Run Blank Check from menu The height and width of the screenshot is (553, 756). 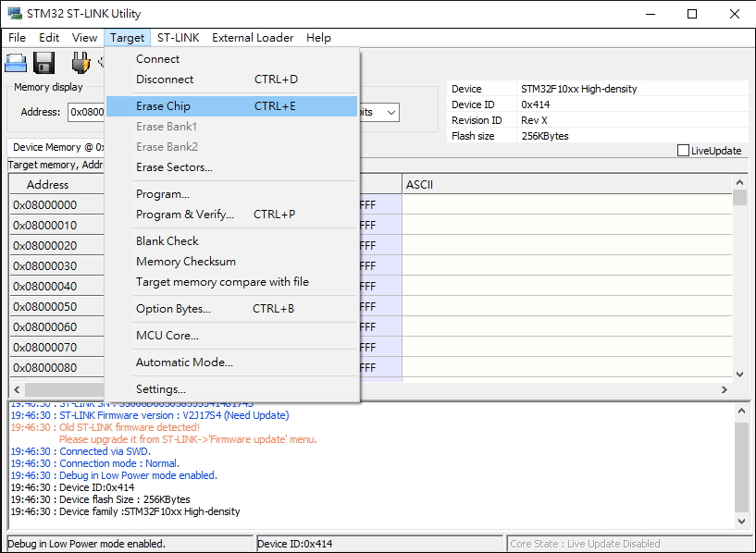coord(232,240)
